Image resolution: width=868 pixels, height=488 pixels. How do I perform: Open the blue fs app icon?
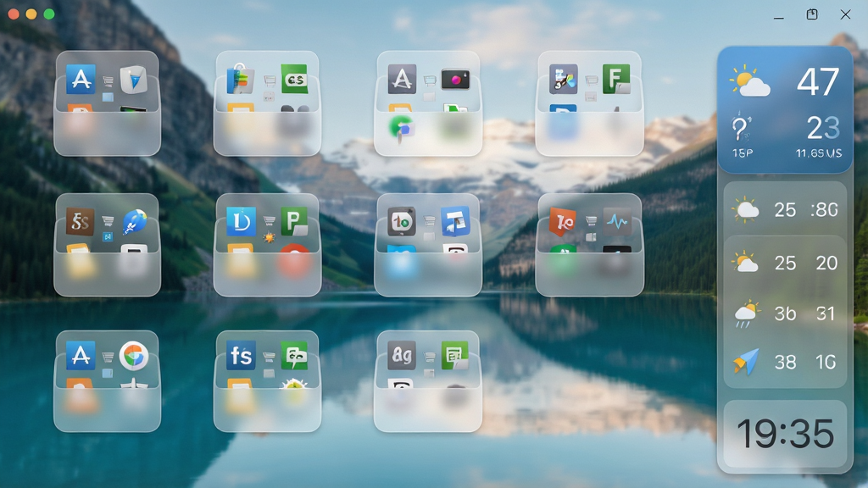[x=241, y=356]
